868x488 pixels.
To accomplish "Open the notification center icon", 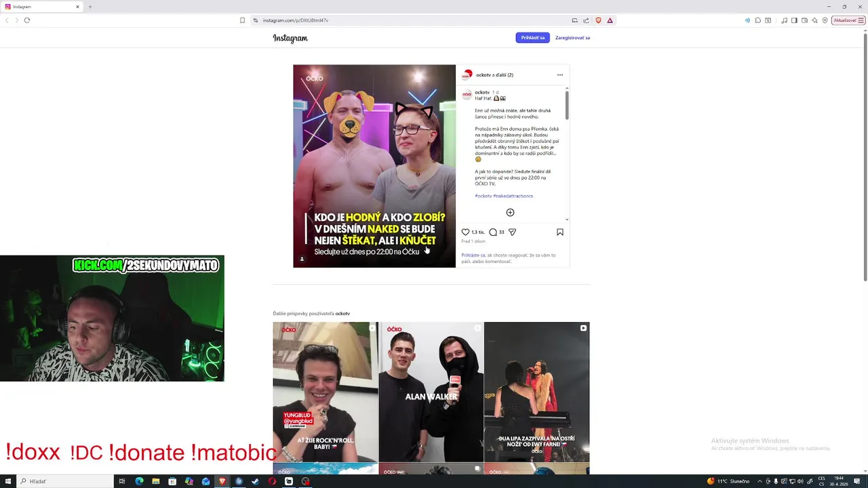I will 857,481.
